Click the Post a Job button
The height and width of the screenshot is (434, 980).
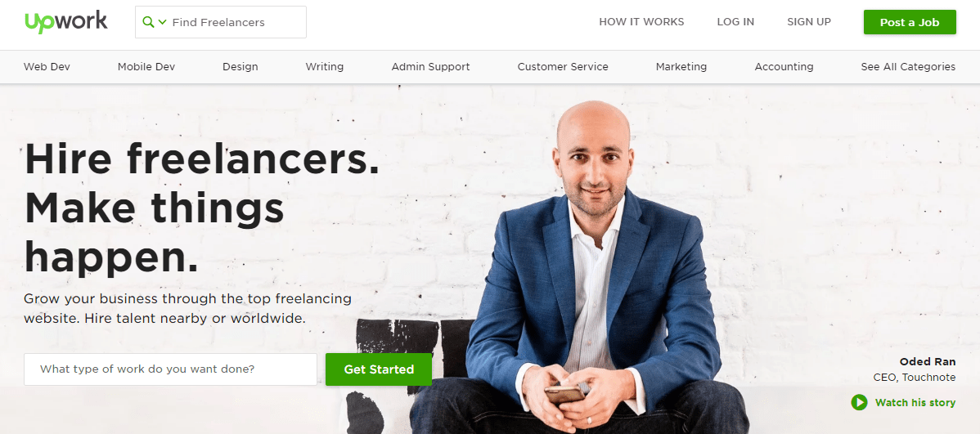pos(910,22)
